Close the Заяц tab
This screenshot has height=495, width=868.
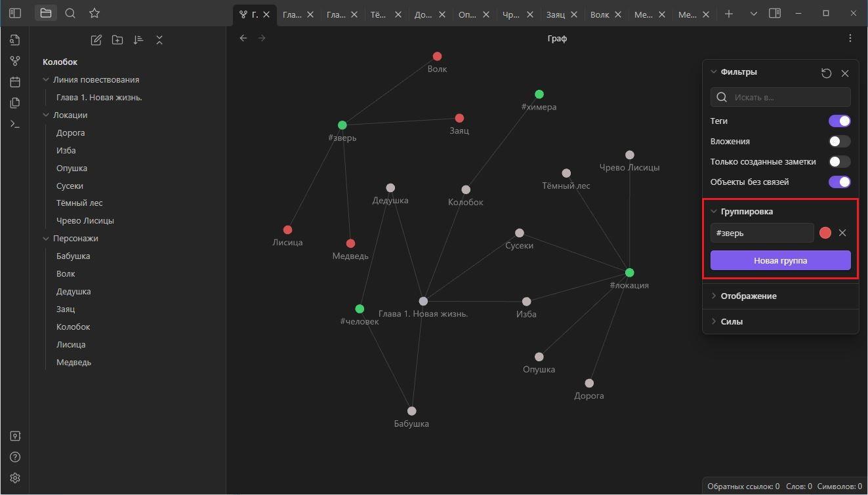(574, 14)
